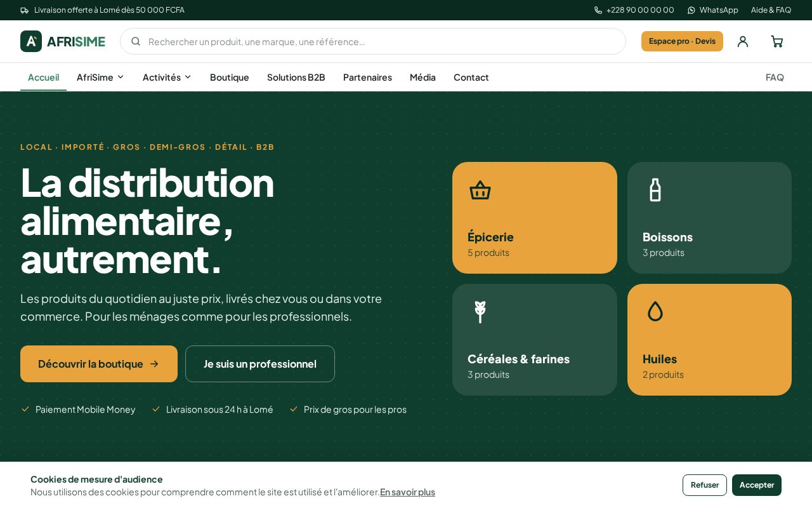Viewport: 812px width, 508px height.
Task: Open the Média menu item
Action: [x=422, y=77]
